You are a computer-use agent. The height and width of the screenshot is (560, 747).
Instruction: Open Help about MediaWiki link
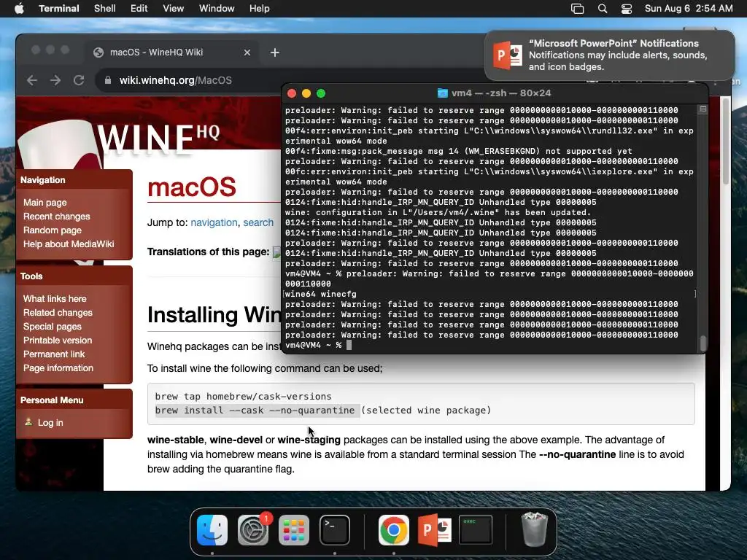(69, 244)
